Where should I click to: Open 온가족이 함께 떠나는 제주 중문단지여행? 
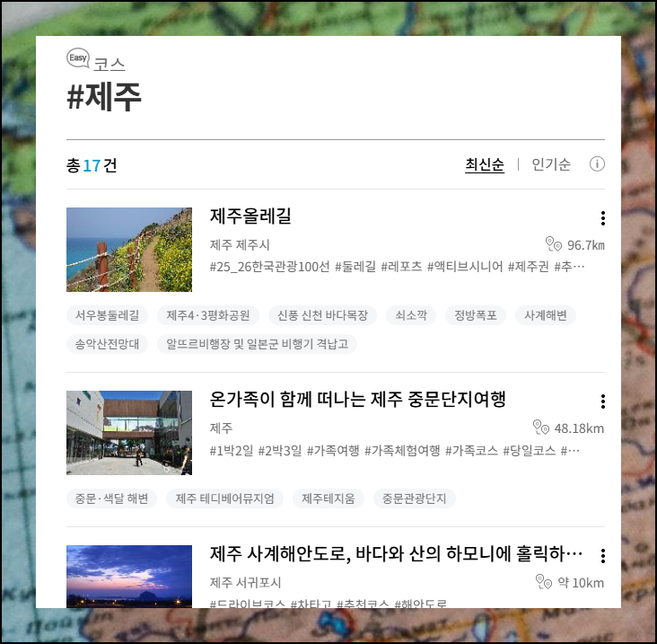pos(357,399)
